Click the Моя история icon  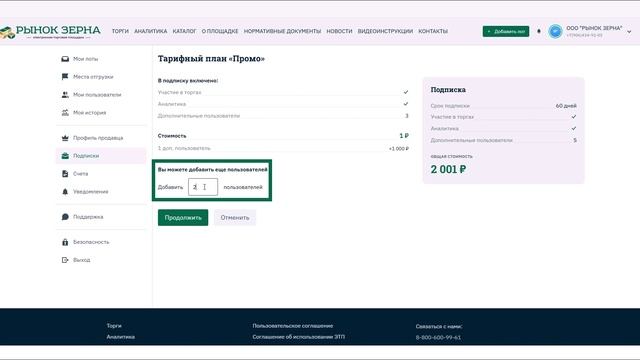click(65, 113)
